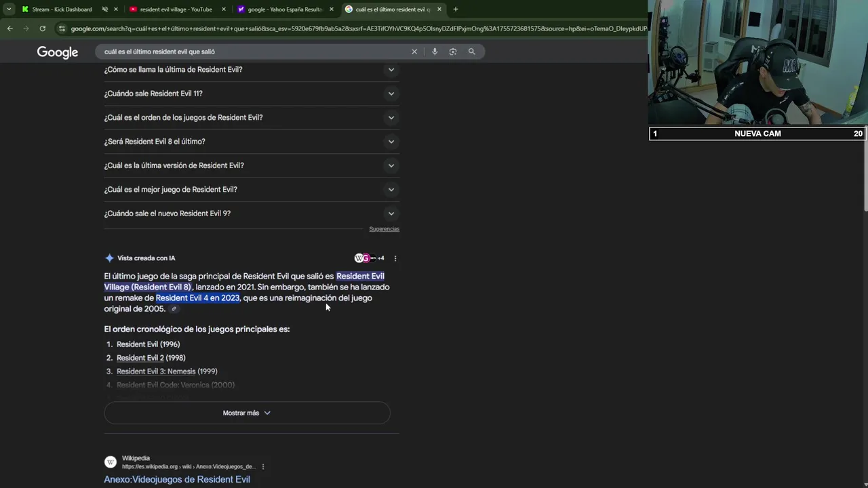868x488 pixels.
Task: Click the Wikipedia favicon in result
Action: coord(111,462)
